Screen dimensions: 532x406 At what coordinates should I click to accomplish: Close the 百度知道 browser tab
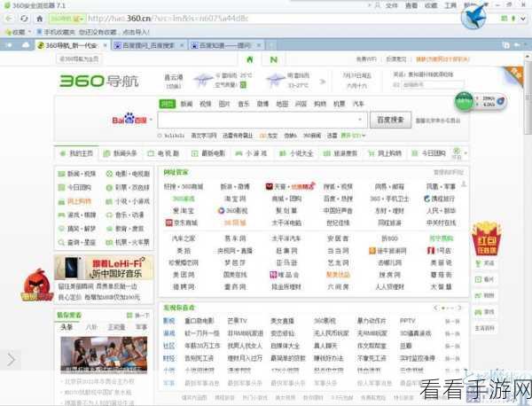pos(259,45)
